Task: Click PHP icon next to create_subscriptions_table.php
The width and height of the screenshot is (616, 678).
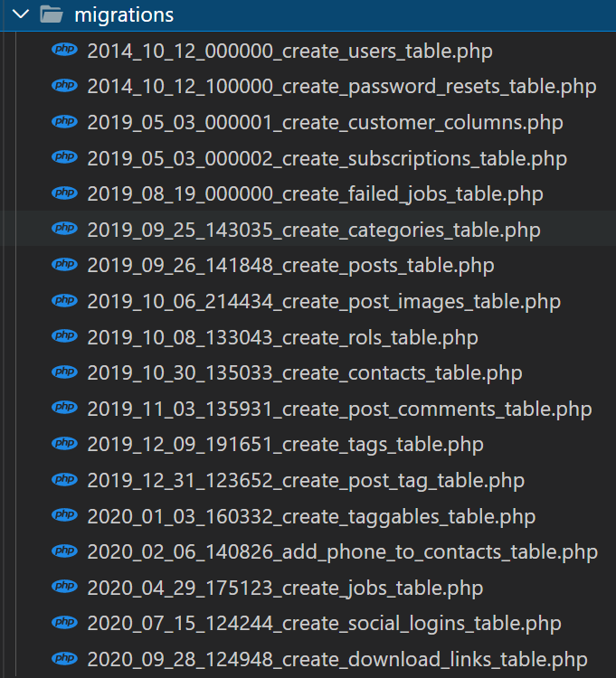Action: point(64,158)
